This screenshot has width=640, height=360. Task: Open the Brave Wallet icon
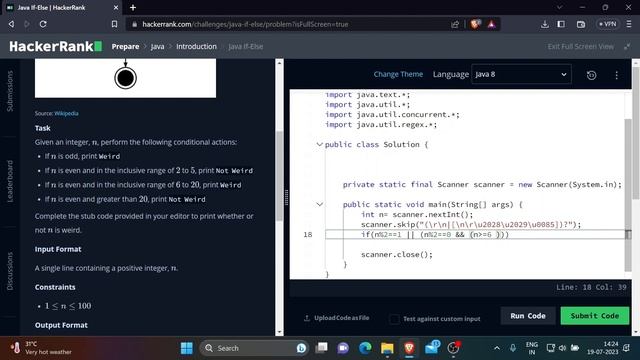(x=581, y=24)
